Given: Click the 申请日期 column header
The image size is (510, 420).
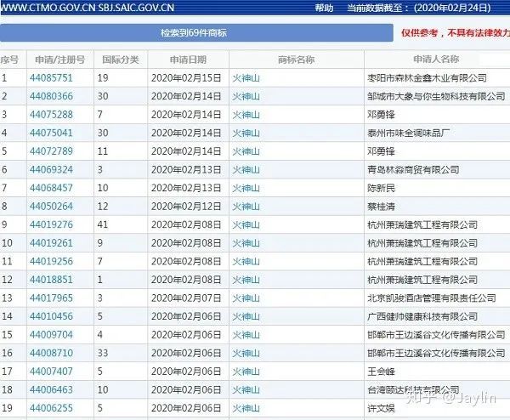Looking at the screenshot, I should (x=189, y=60).
